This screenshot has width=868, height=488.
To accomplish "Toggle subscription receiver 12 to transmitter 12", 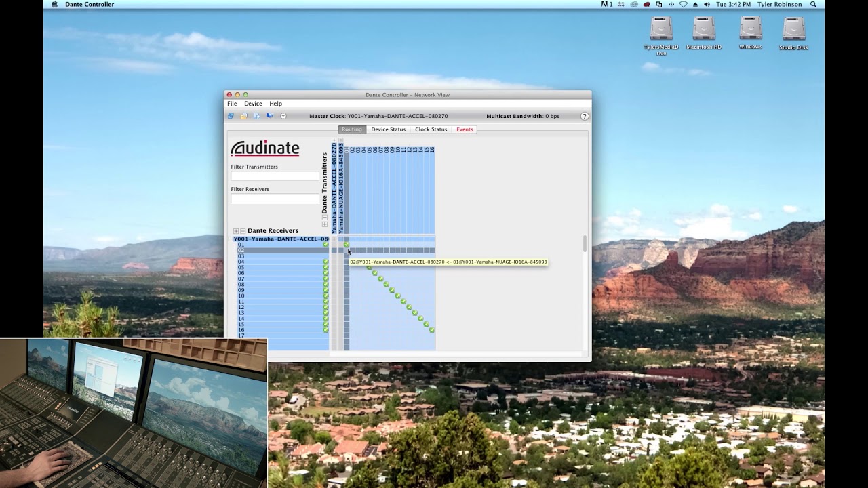I will click(x=410, y=307).
